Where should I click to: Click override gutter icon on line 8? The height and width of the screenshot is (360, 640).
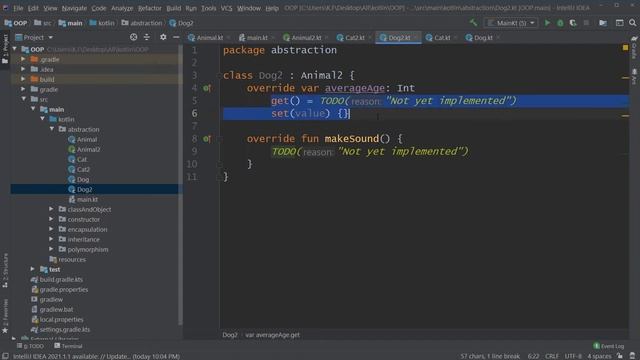tap(207, 139)
